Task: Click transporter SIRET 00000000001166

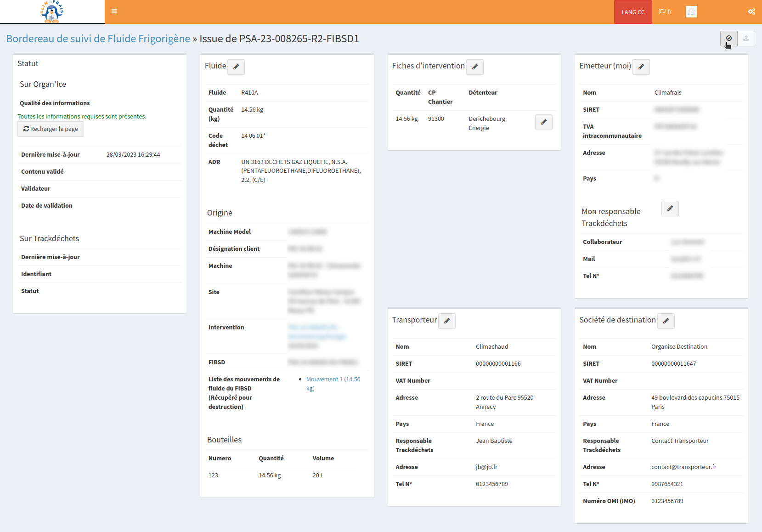Action: point(498,364)
